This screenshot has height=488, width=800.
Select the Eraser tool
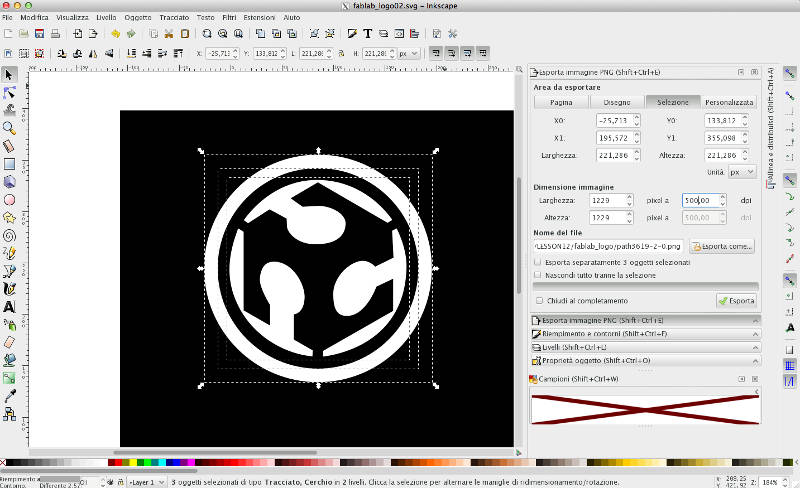[9, 343]
